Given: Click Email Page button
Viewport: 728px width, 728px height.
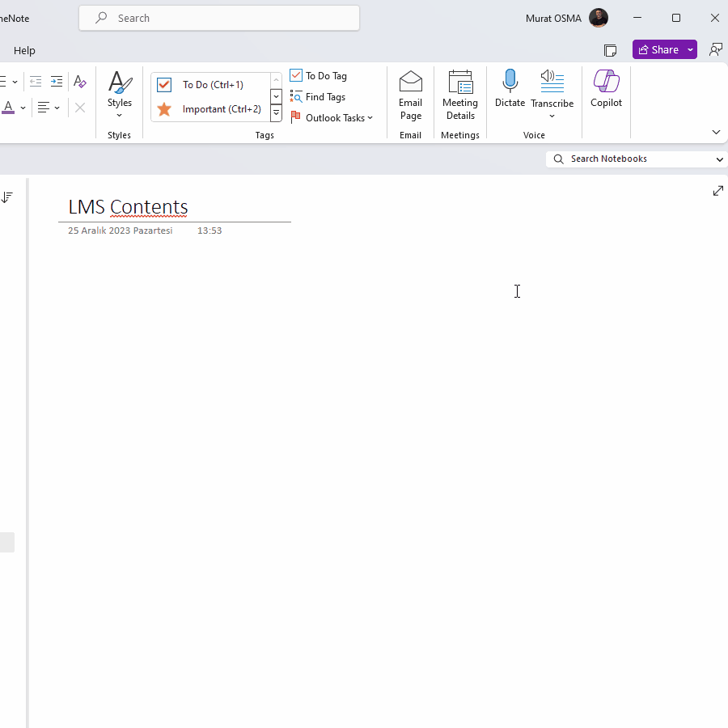Looking at the screenshot, I should pos(410,95).
